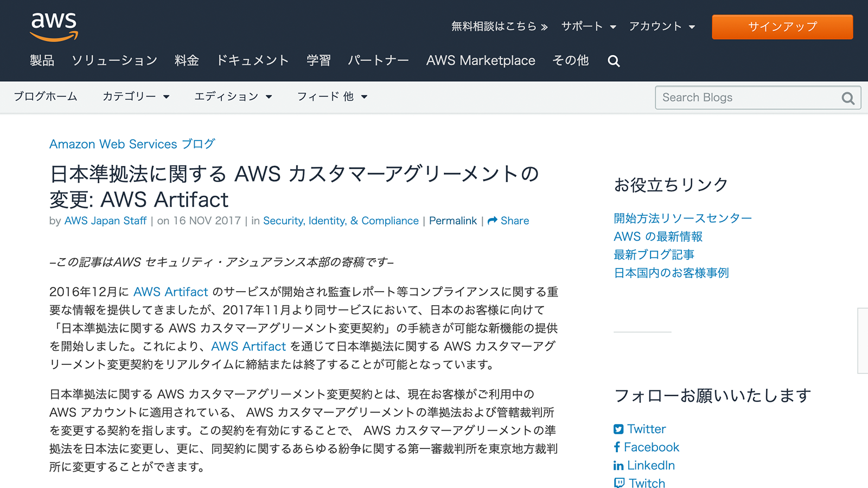Follow on LinkedIn link

[x=651, y=466]
